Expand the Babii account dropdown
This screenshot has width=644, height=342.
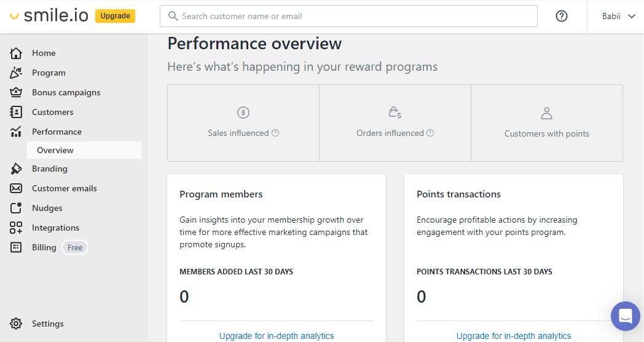(x=619, y=17)
